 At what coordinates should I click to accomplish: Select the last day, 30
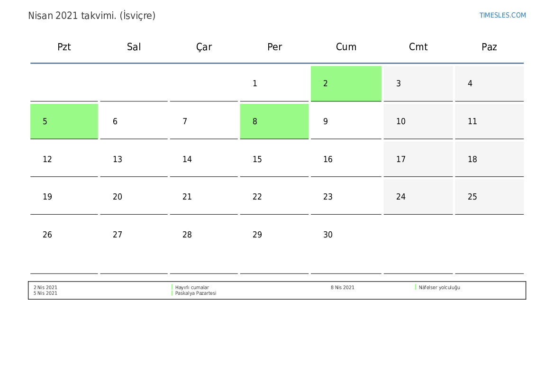(346, 235)
